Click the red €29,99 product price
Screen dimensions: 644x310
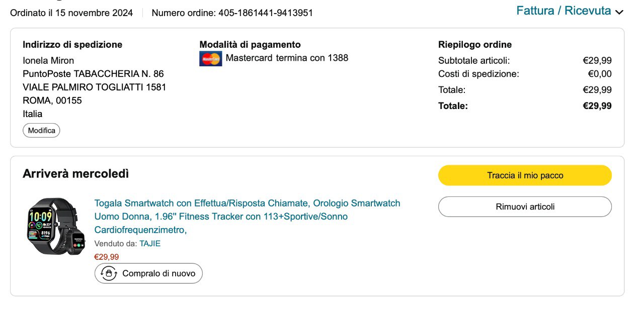(x=107, y=257)
